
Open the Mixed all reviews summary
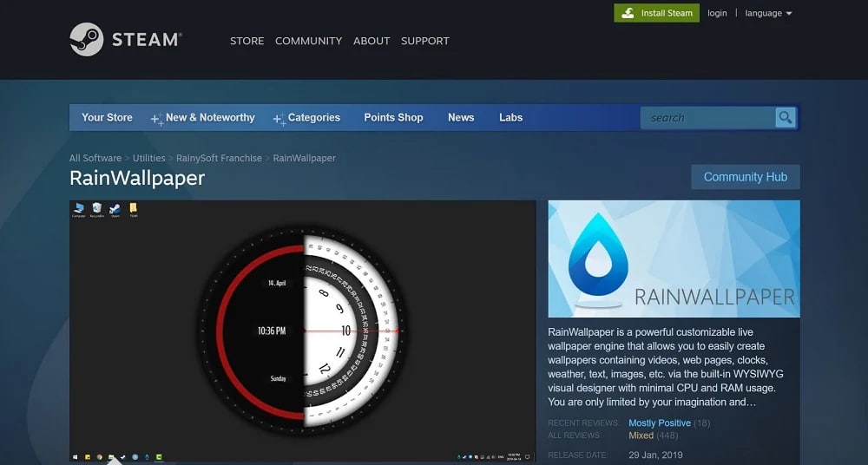click(x=641, y=436)
